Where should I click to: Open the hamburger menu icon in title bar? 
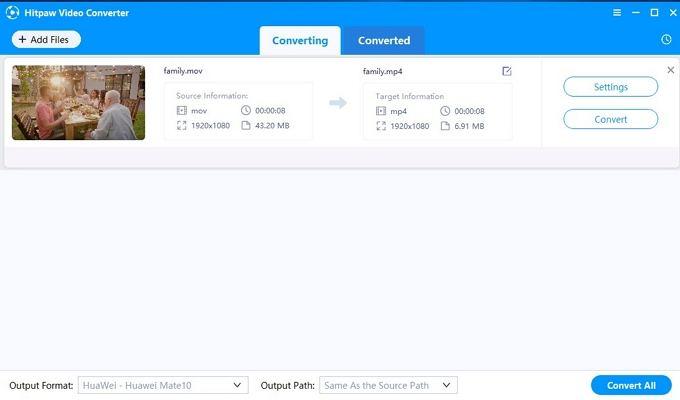(x=617, y=13)
